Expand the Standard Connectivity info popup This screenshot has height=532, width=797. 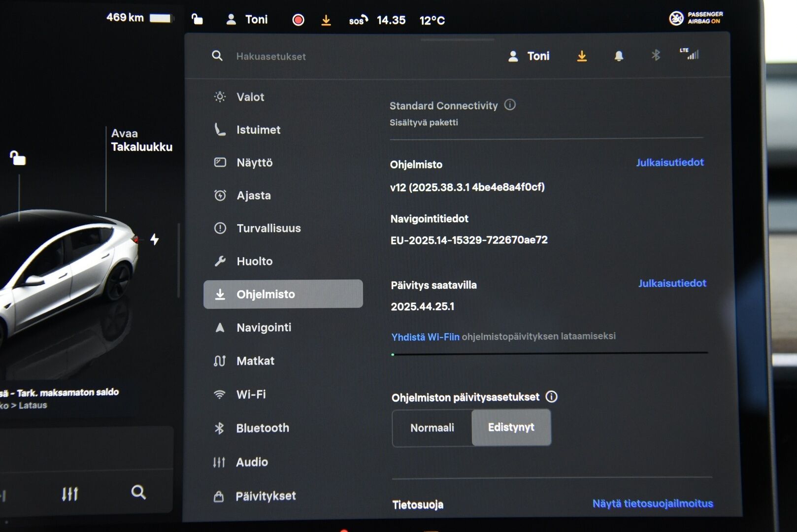click(510, 105)
